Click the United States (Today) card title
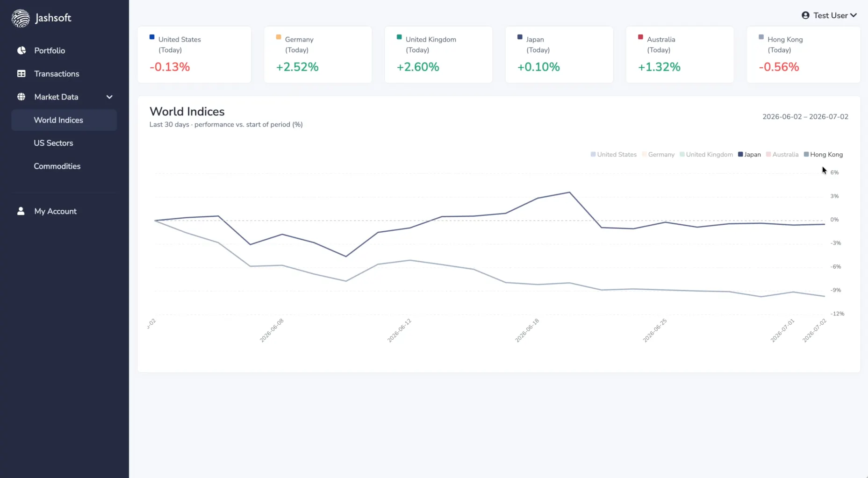Screen dimensions: 868x478 pyautogui.click(x=179, y=44)
